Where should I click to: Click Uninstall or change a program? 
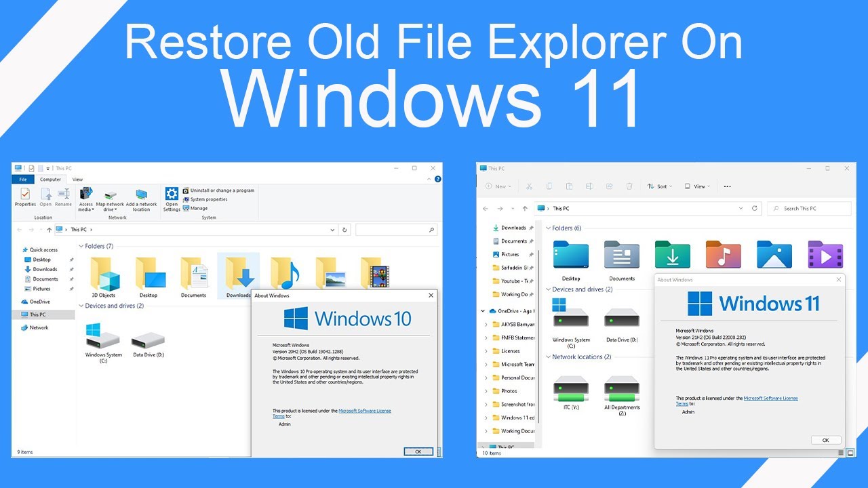click(x=218, y=190)
